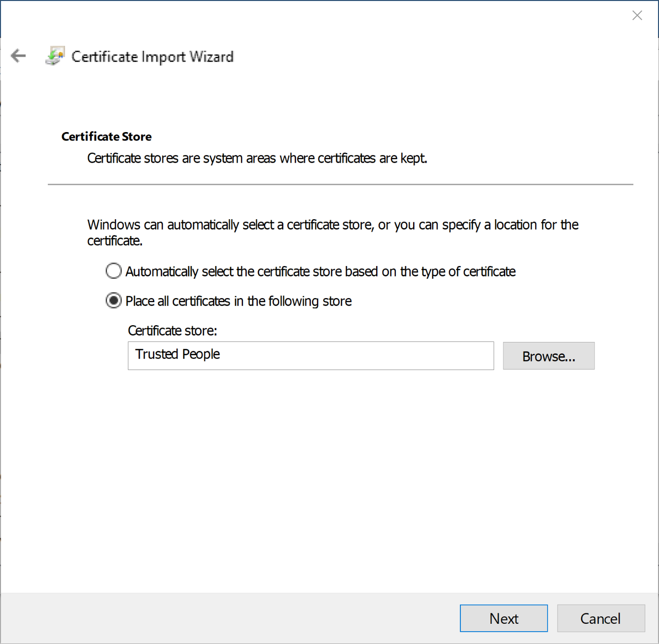
Task: Proceed with the Next button
Action: pos(504,618)
